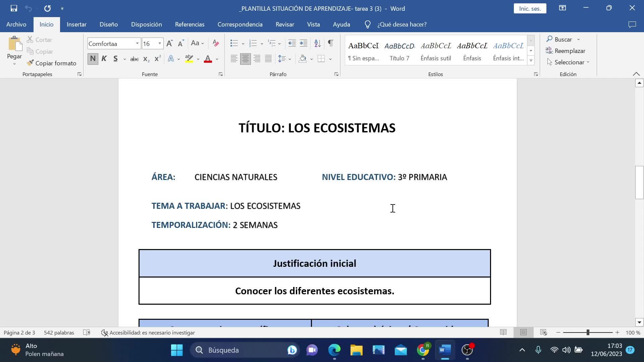The image size is (644, 362).
Task: Expand the styles gallery
Action: [531, 61]
